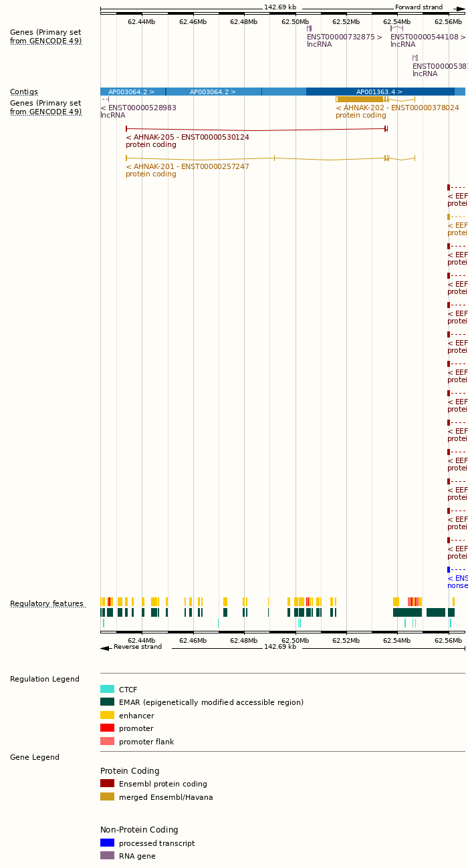Click the merged Ensembl/Havana legend swatch
The height and width of the screenshot is (868, 468).
click(107, 797)
